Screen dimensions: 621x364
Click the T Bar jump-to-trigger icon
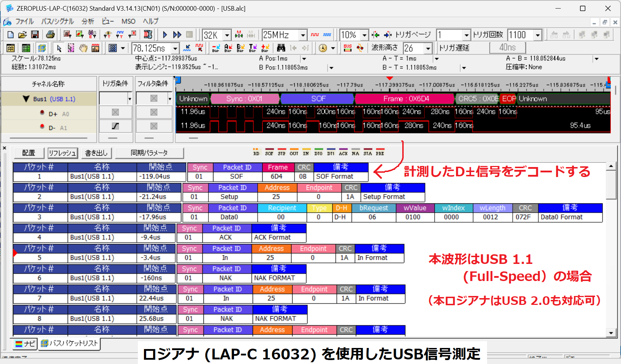tap(253, 48)
